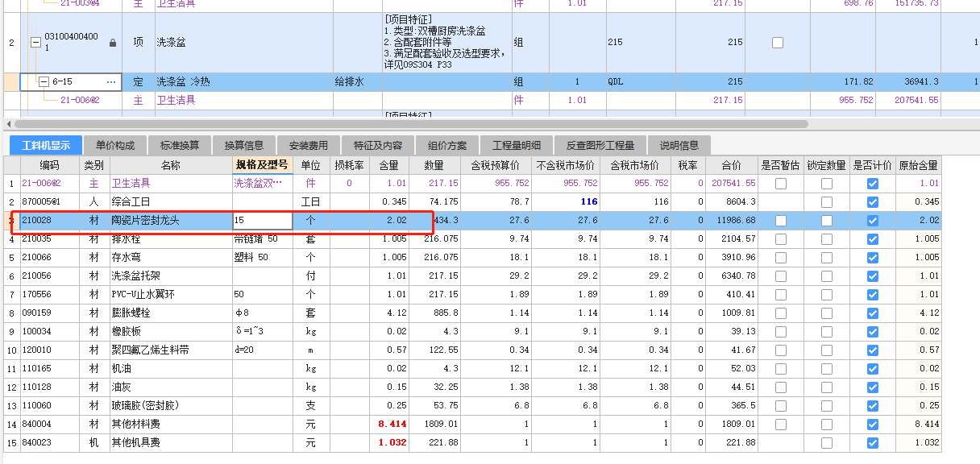The image size is (980, 464).
Task: Uncheck 是否计价 for 其他机具费 row
Action: (872, 443)
